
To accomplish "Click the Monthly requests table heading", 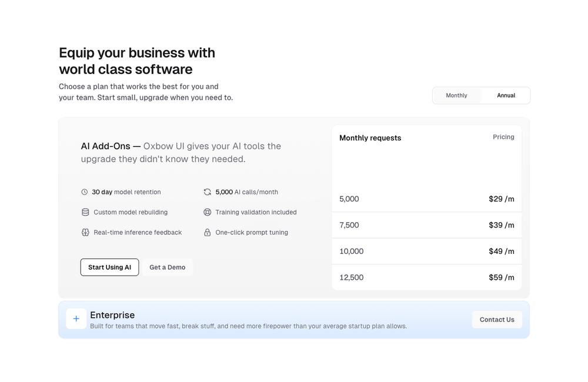I will [x=370, y=138].
